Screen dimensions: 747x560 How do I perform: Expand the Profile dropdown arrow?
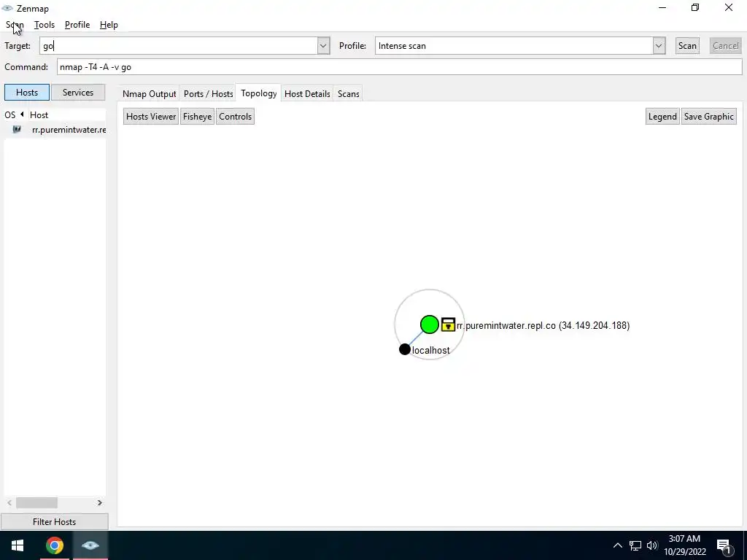coord(659,46)
